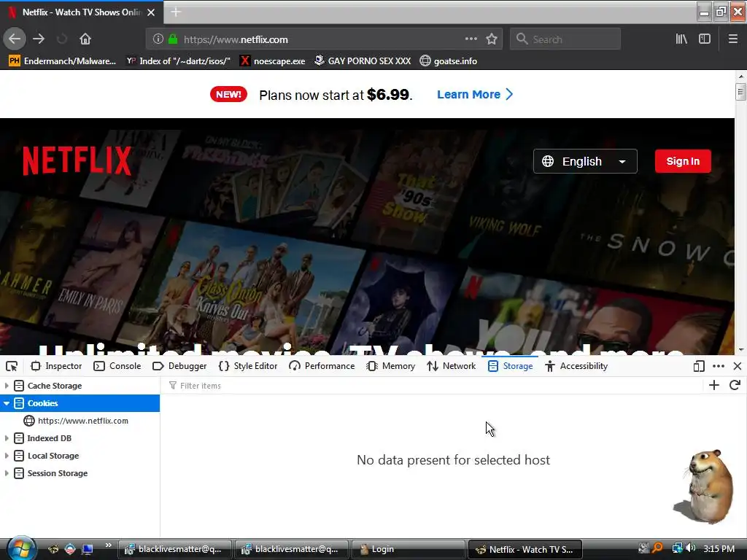Show site information icon in URL bar
747x560 pixels.
(x=158, y=39)
